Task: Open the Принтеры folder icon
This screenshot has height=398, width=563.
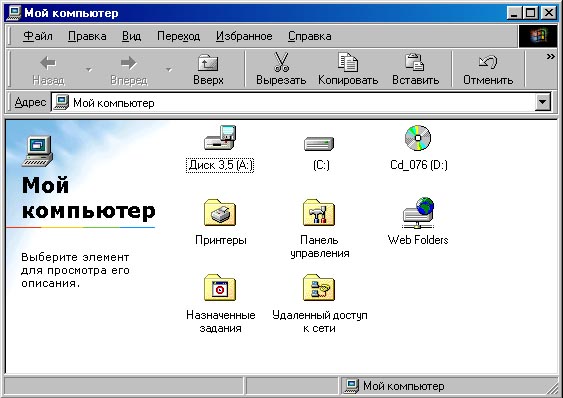Action: tap(220, 213)
